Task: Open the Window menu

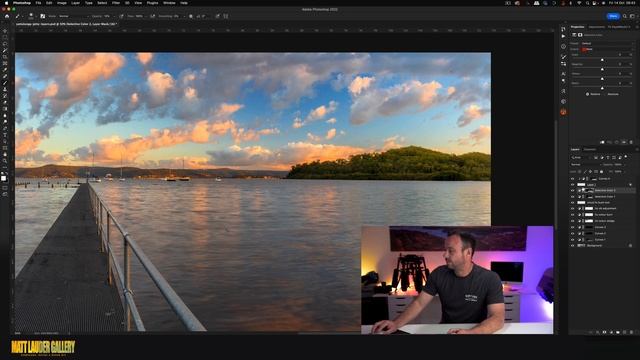Action: (169, 3)
